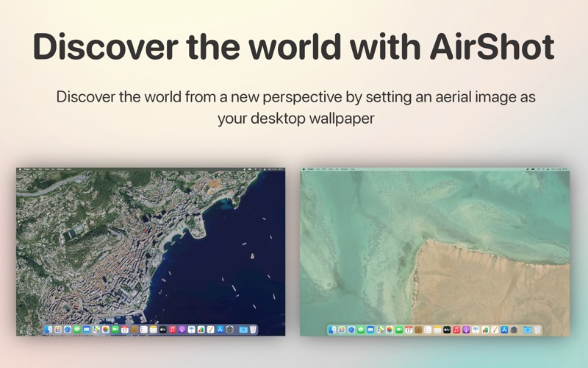Open Notes in the turquoise coast desktop's dock
This screenshot has height=368, width=588.
point(437,330)
